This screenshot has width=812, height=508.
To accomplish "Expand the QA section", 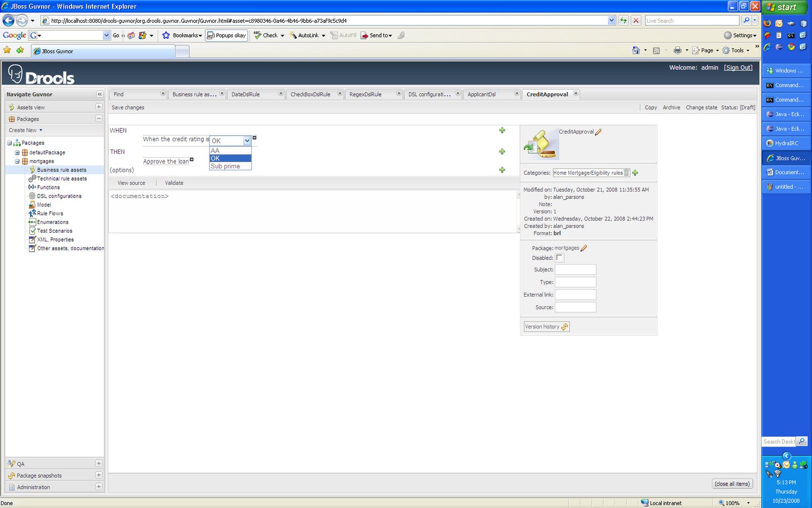I will coord(99,463).
